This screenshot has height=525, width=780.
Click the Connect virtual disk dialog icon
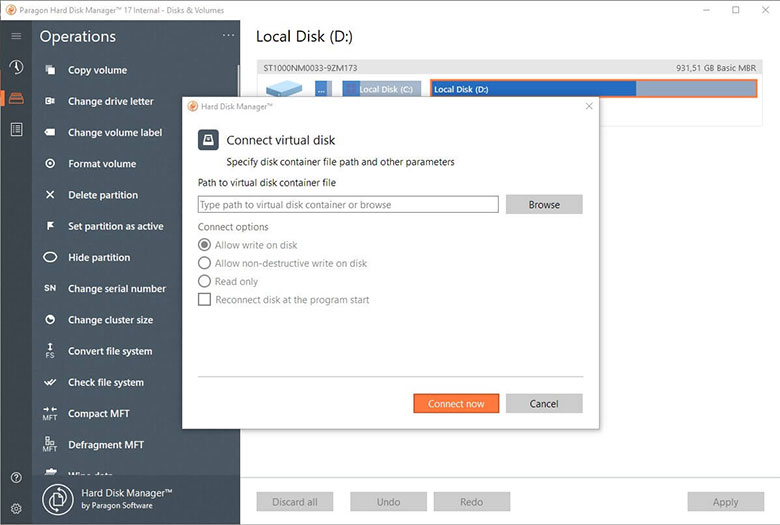click(x=208, y=140)
